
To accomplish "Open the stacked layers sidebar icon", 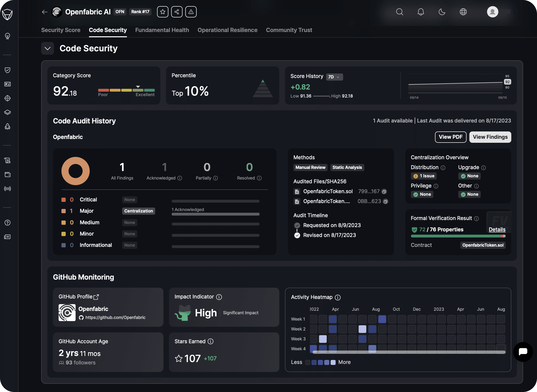I will (8, 112).
